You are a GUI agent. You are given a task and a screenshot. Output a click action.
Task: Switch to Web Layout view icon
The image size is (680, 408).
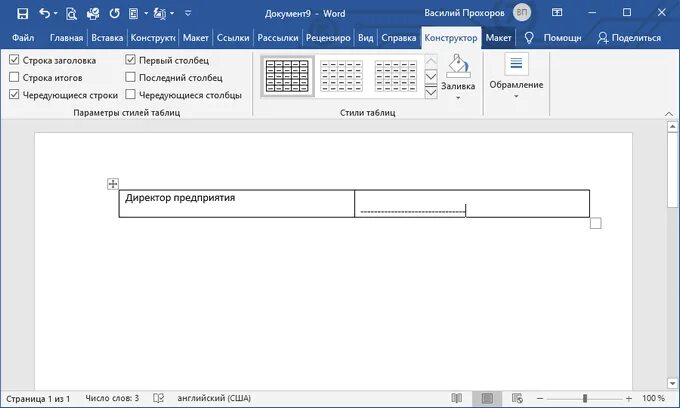[x=517, y=398]
